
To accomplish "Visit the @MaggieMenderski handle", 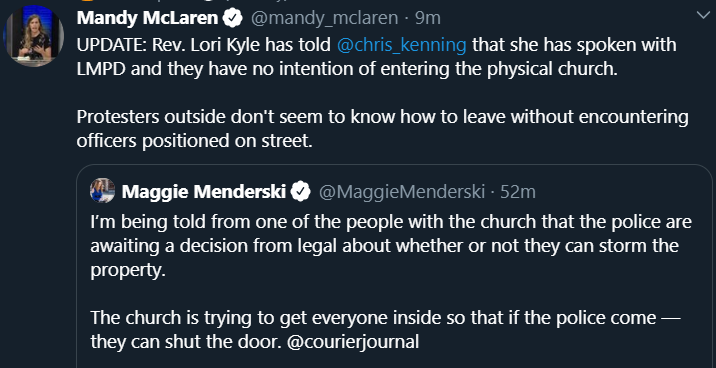I will 402,192.
